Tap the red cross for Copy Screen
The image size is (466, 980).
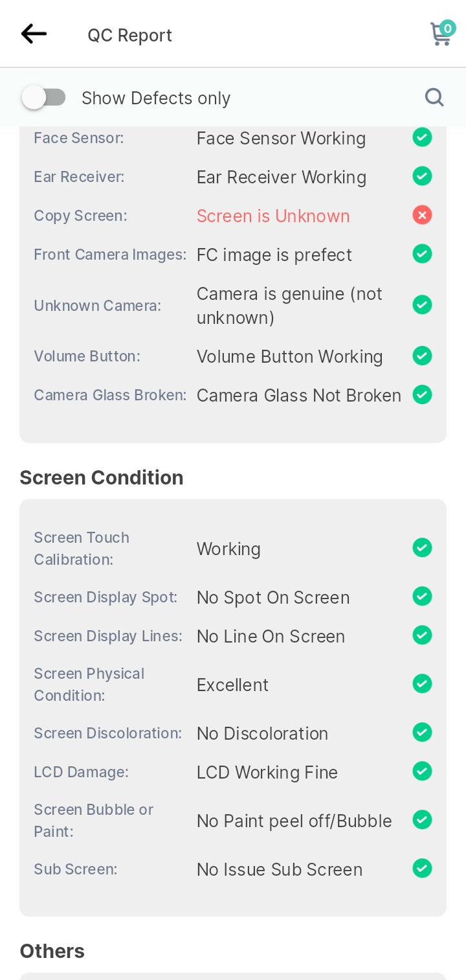422,215
